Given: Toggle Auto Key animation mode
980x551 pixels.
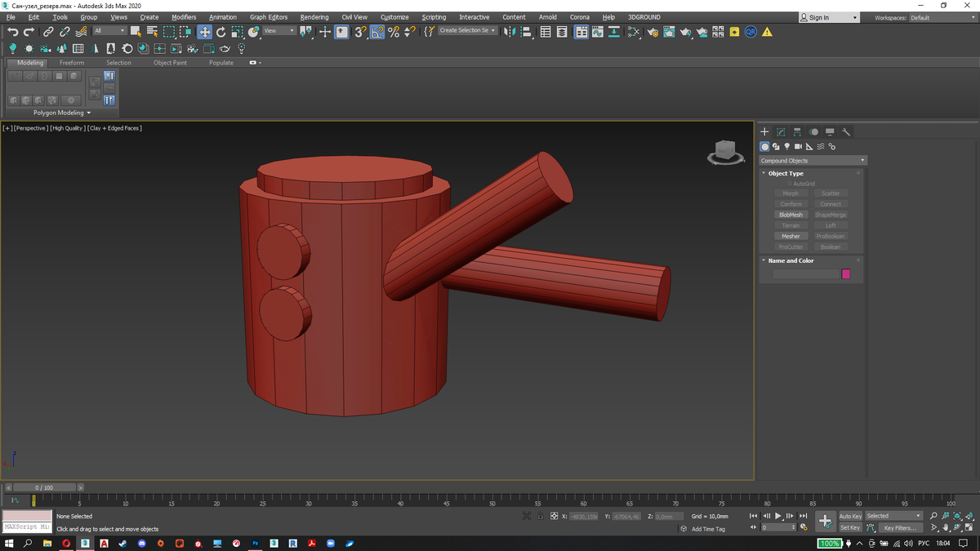Looking at the screenshot, I should 850,516.
